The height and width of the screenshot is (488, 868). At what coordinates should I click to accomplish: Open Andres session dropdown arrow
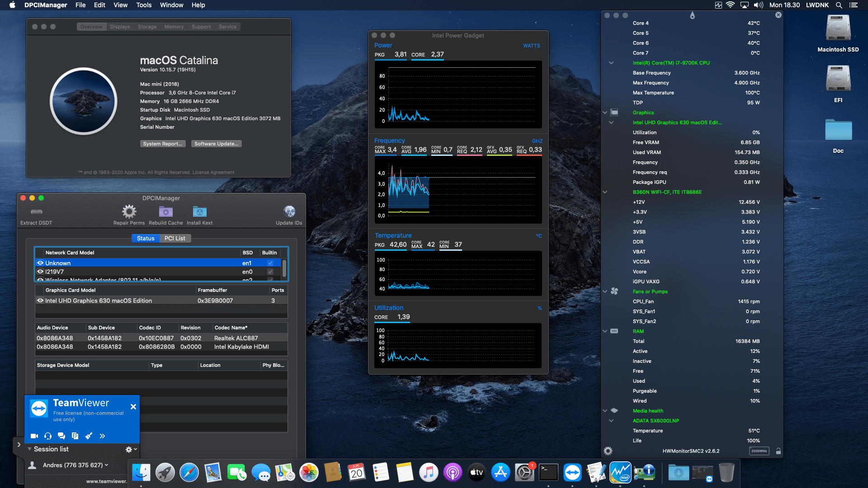pos(107,465)
